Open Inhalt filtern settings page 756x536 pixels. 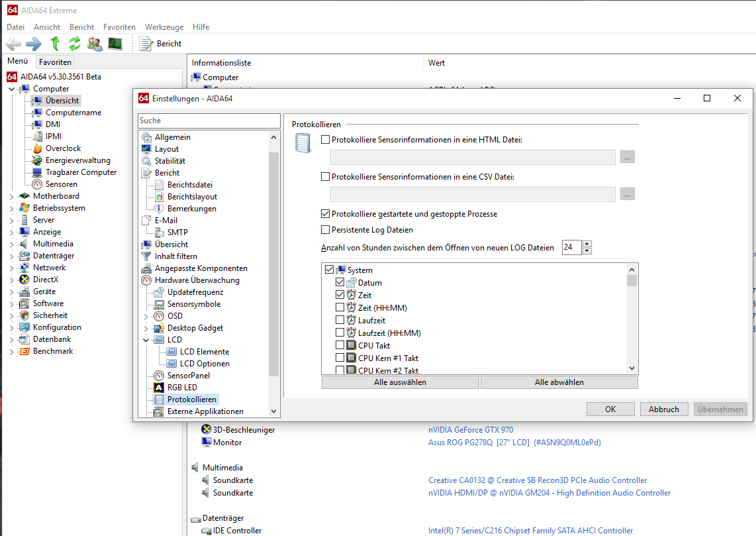pos(175,256)
